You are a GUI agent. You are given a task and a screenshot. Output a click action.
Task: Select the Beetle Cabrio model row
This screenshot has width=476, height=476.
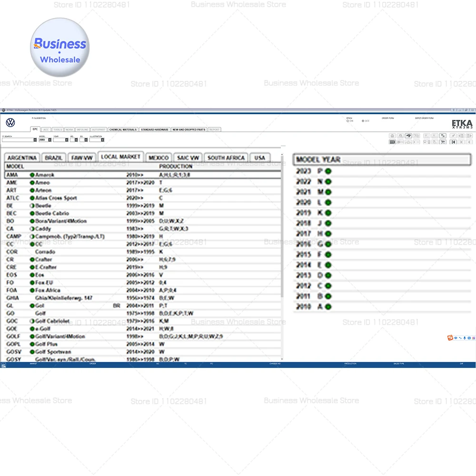[x=143, y=213]
